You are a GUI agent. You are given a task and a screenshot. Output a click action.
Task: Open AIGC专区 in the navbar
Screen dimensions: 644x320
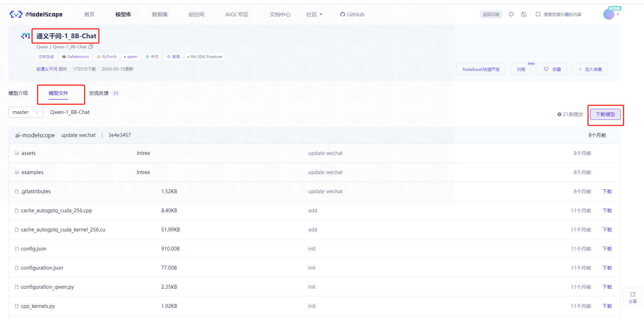coord(237,14)
